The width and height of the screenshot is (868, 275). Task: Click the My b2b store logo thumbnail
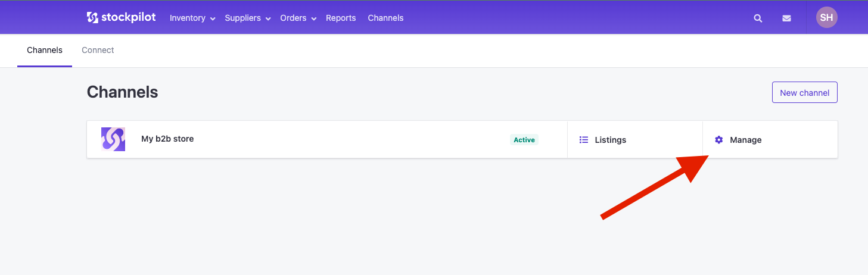click(113, 139)
